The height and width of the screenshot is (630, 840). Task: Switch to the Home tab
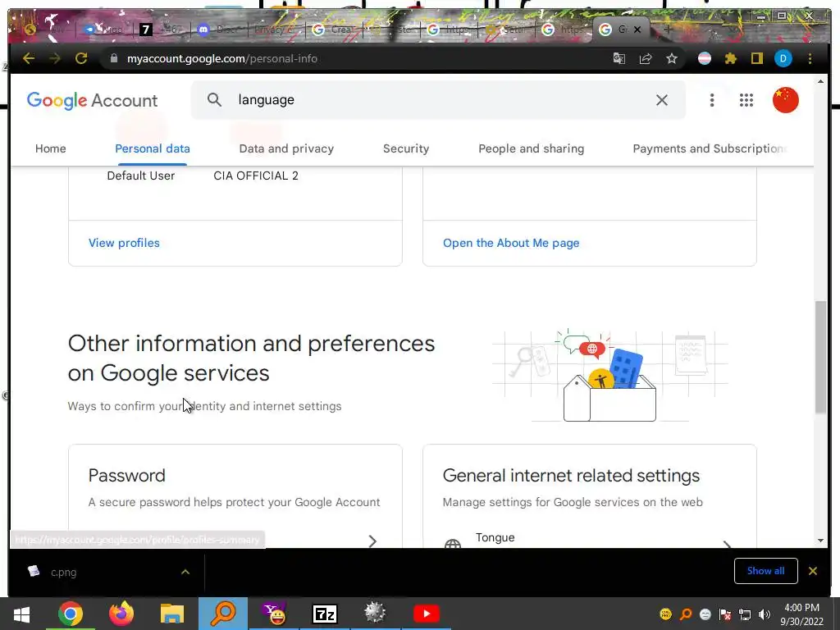[x=50, y=148]
